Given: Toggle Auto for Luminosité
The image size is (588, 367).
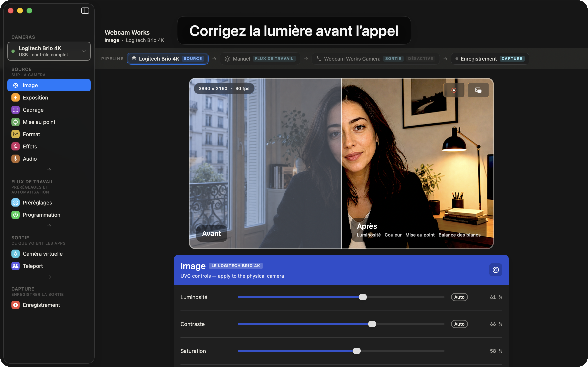Looking at the screenshot, I should coord(459,297).
